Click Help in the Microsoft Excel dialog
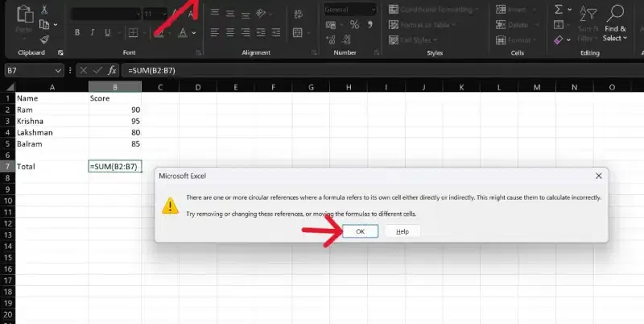Viewport: 644px width, 324px height. pyautogui.click(x=402, y=231)
